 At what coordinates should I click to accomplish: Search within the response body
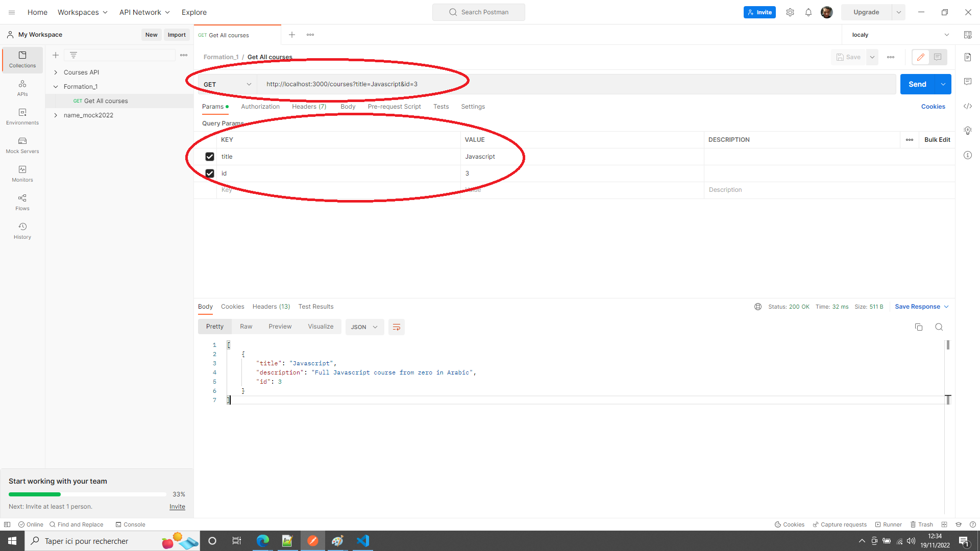tap(939, 327)
